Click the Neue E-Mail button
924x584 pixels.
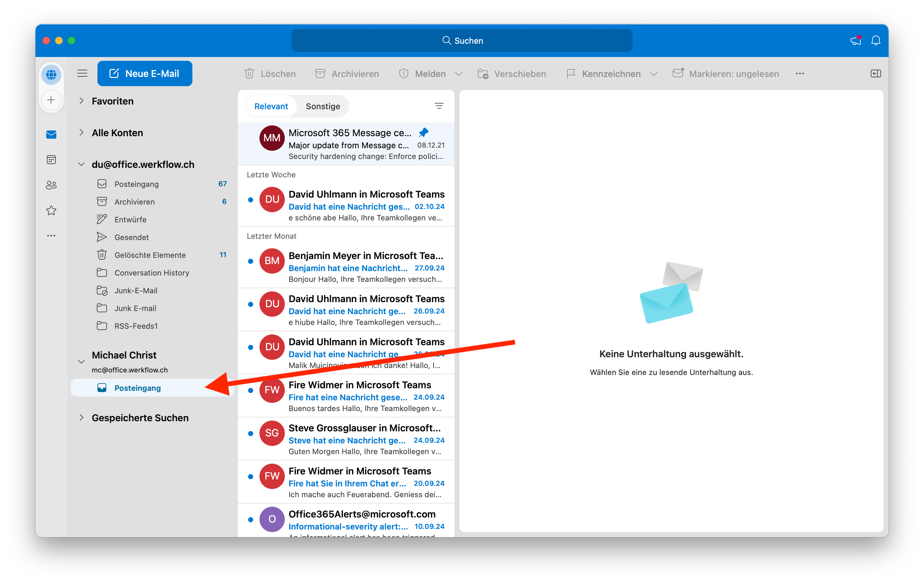(x=145, y=73)
